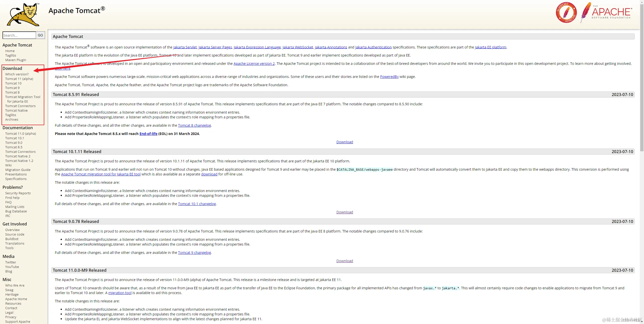Click the Tomcat cat logo
The image size is (644, 324).
[x=23, y=15]
